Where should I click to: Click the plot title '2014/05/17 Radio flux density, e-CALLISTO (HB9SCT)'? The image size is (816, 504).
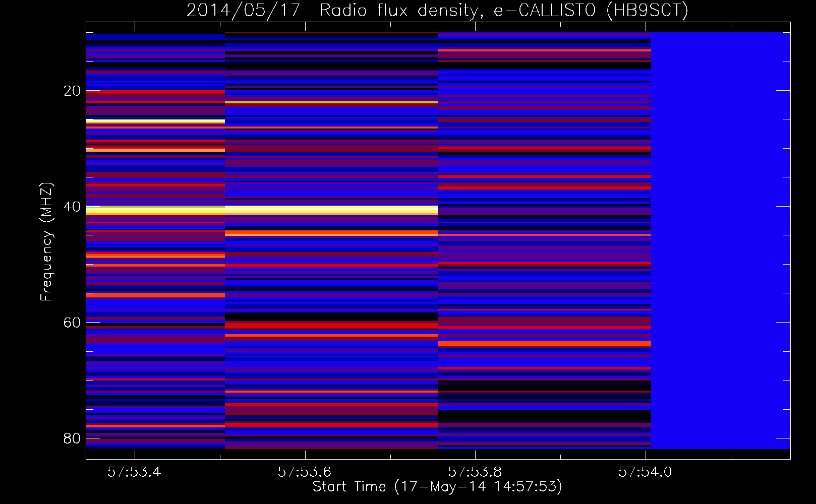pyautogui.click(x=437, y=10)
